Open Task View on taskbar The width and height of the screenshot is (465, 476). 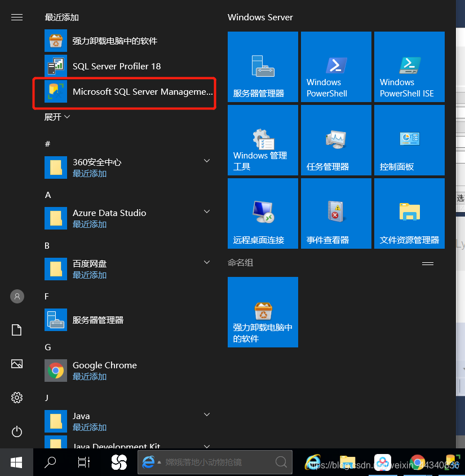click(84, 462)
